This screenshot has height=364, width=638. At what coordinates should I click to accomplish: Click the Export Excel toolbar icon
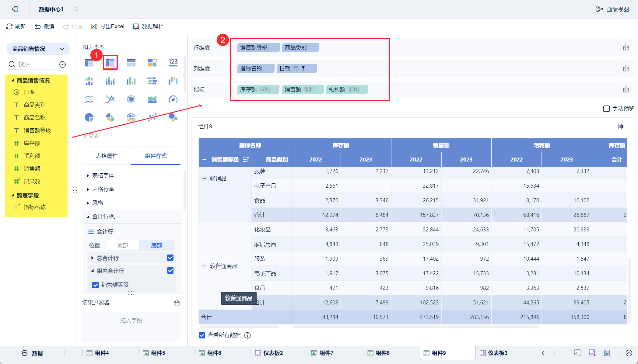(94, 26)
